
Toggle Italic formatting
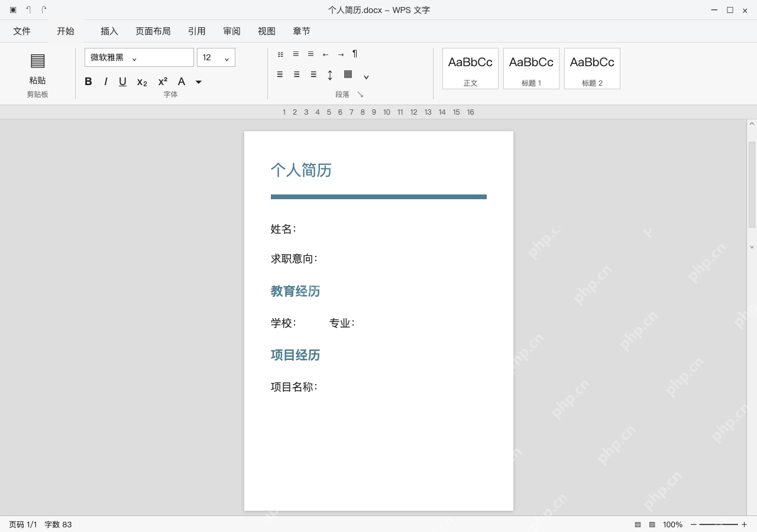click(x=106, y=82)
